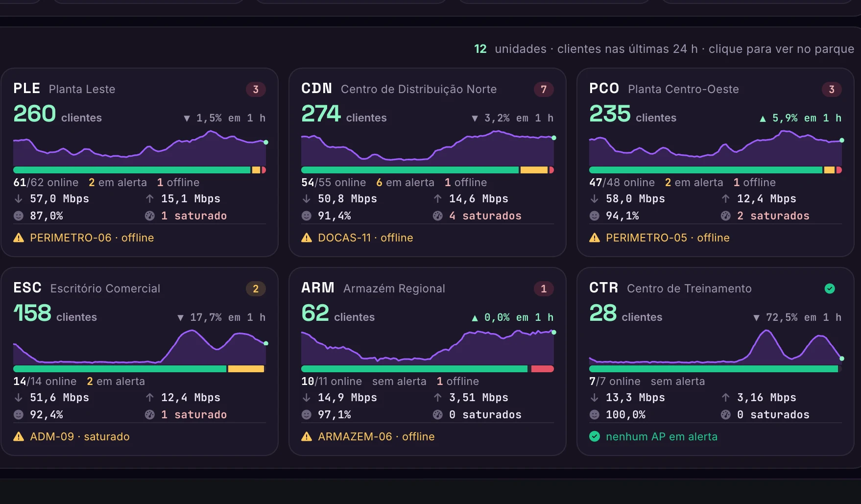Viewport: 861px width, 504px height.
Task: Click satisfaction face icon beside 94,1%
Action: pos(595,216)
